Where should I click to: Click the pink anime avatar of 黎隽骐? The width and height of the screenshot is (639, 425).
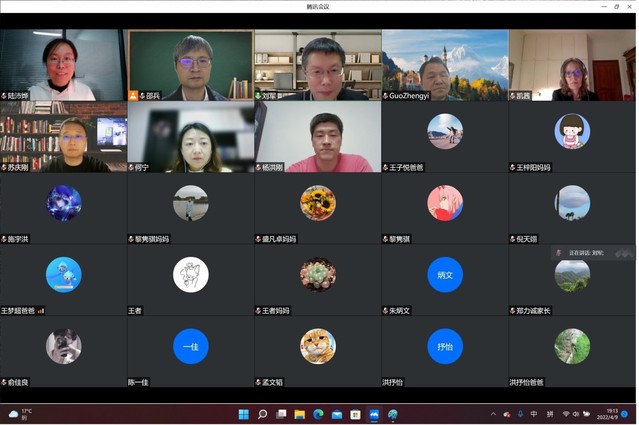click(x=445, y=203)
